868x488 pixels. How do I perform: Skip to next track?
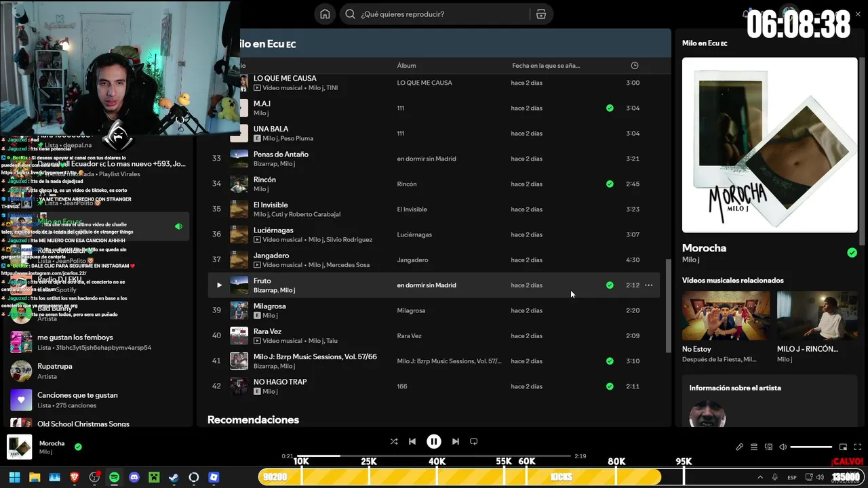coord(456,441)
